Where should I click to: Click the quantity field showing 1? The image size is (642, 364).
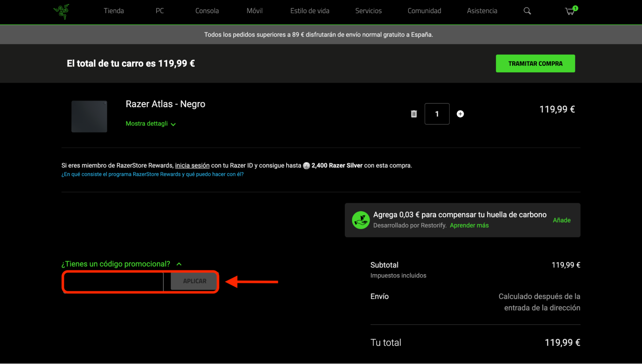[x=437, y=114]
